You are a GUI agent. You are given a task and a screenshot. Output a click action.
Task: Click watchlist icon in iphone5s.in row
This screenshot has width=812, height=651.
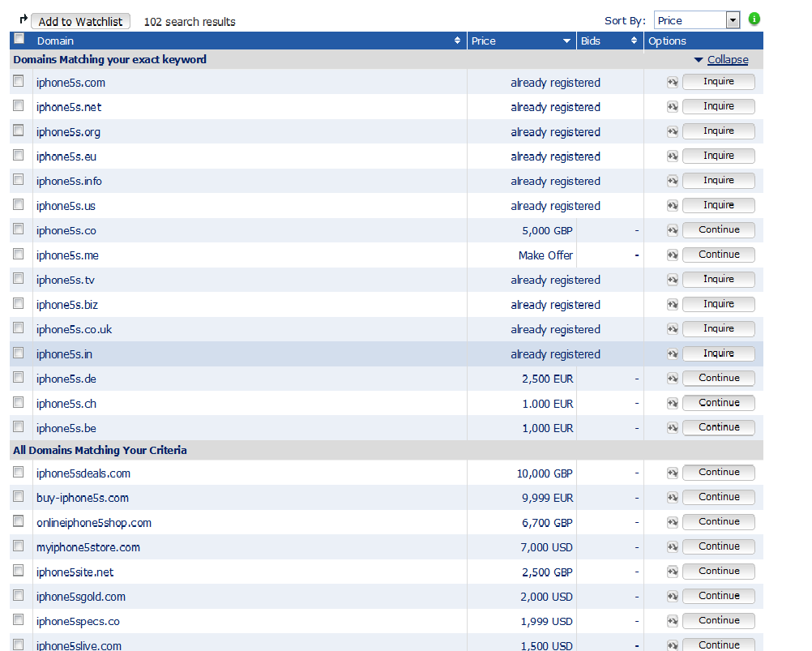(x=672, y=354)
